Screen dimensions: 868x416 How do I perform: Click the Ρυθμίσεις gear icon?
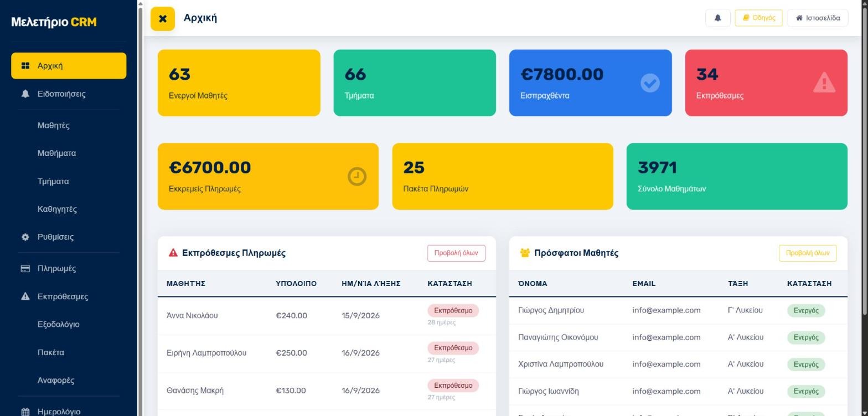[25, 237]
